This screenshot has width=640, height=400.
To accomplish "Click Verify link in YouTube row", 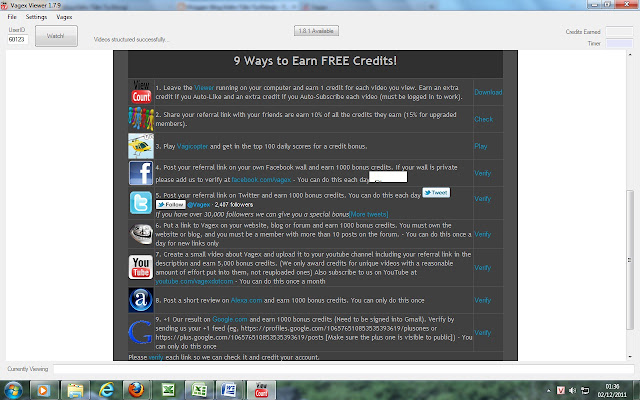I will (x=482, y=267).
